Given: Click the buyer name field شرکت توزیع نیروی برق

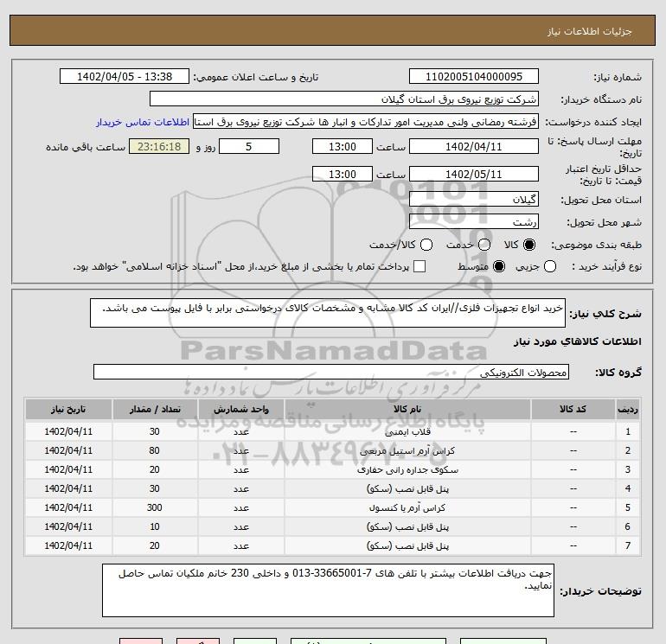Looking at the screenshot, I should pyautogui.click(x=344, y=99).
